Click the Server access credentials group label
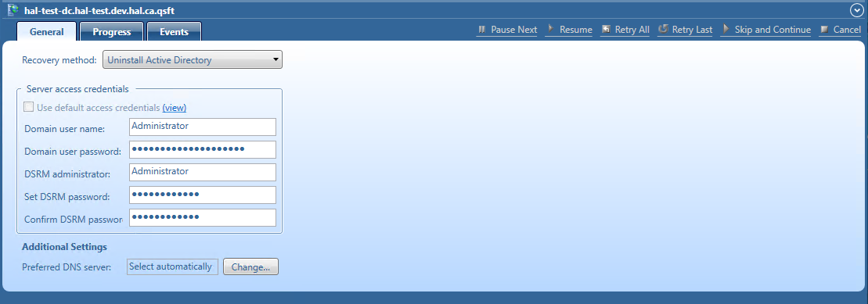The image size is (868, 304). pyautogui.click(x=77, y=88)
